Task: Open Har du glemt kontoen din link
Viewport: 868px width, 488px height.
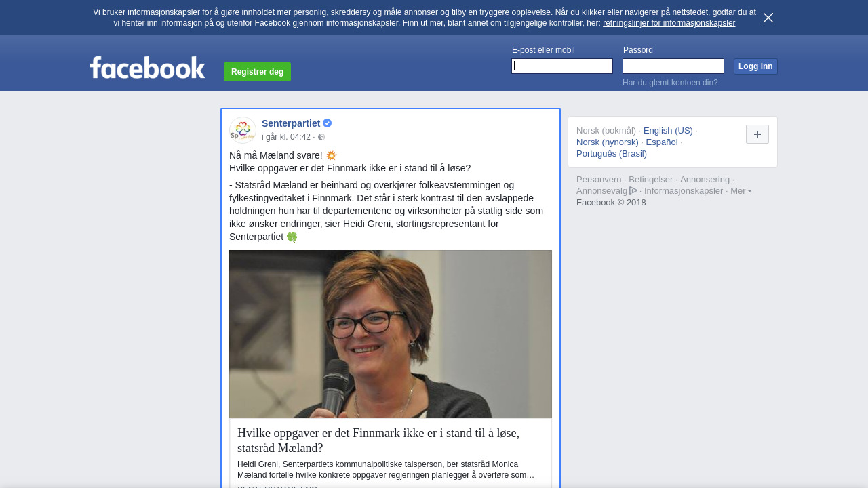Action: click(x=670, y=83)
